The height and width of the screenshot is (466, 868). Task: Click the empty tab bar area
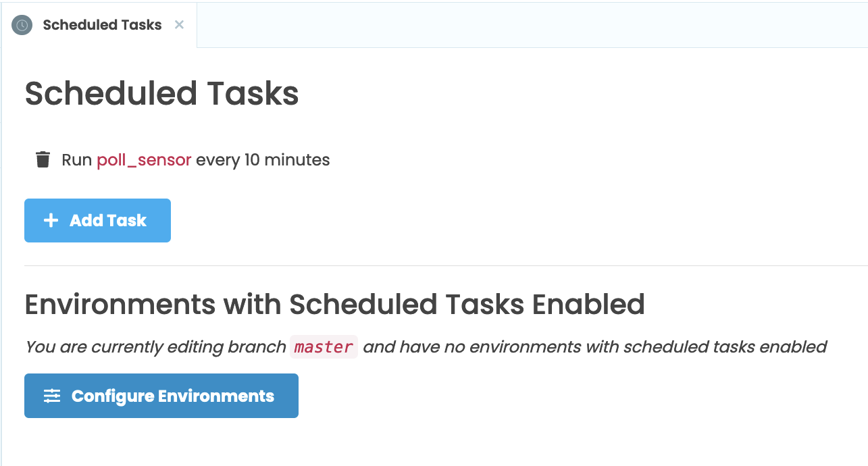click(527, 24)
